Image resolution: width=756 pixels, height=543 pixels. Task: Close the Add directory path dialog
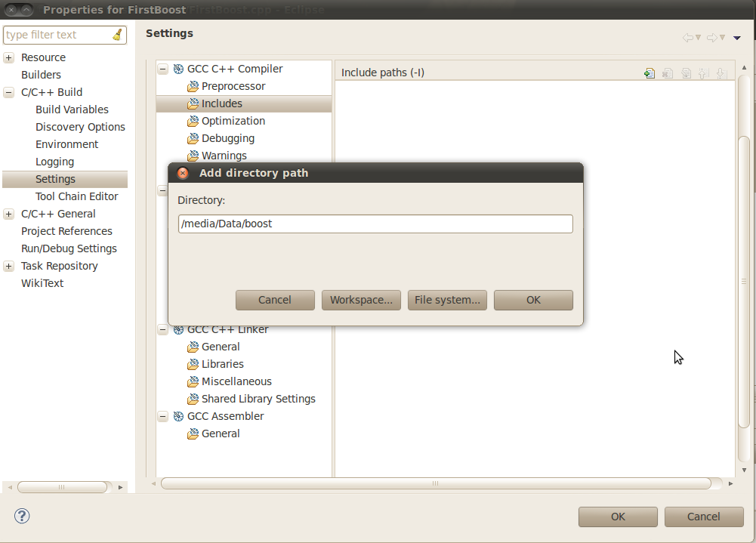183,173
